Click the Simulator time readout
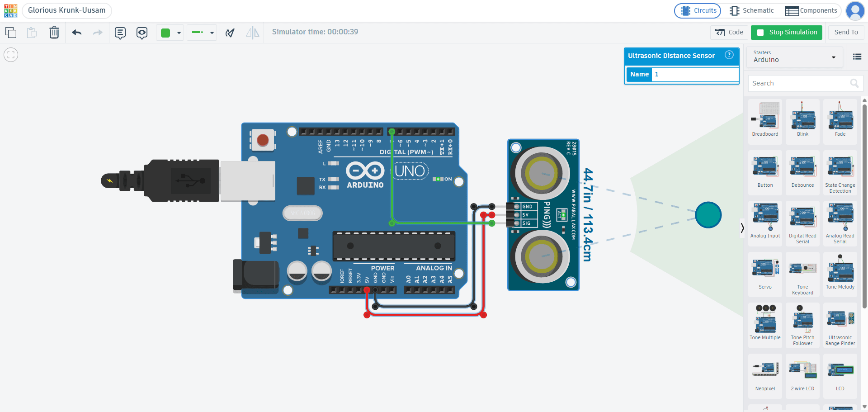Screen dimensions: 868x412 pos(315,32)
